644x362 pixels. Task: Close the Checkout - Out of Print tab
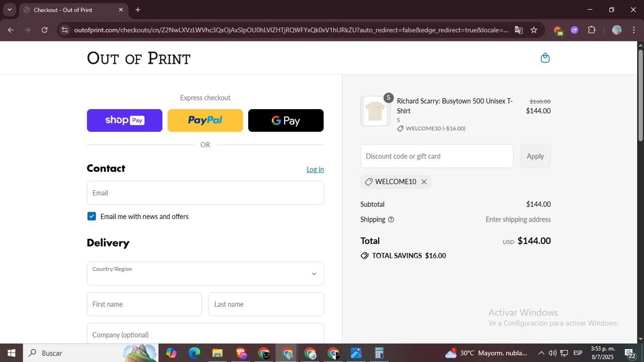(121, 10)
